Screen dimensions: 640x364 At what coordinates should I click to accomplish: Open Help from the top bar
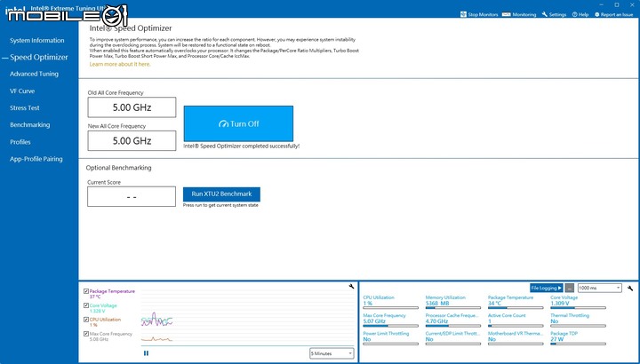(x=580, y=14)
